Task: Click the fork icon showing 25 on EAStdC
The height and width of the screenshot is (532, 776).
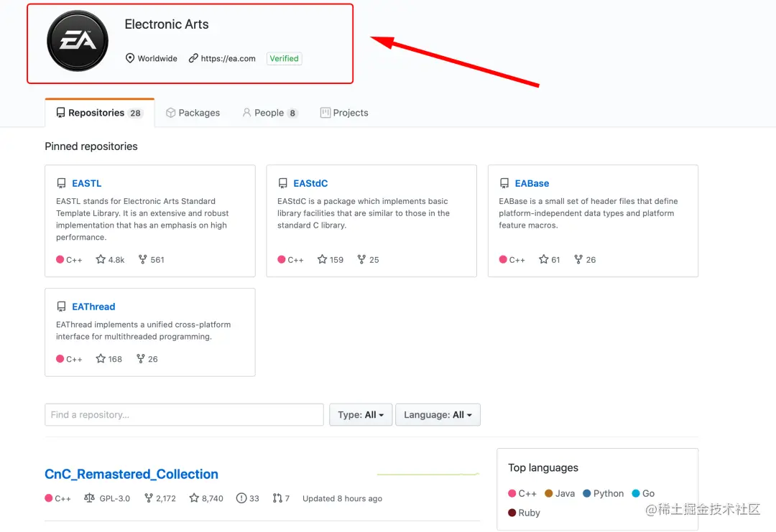Action: pos(361,259)
